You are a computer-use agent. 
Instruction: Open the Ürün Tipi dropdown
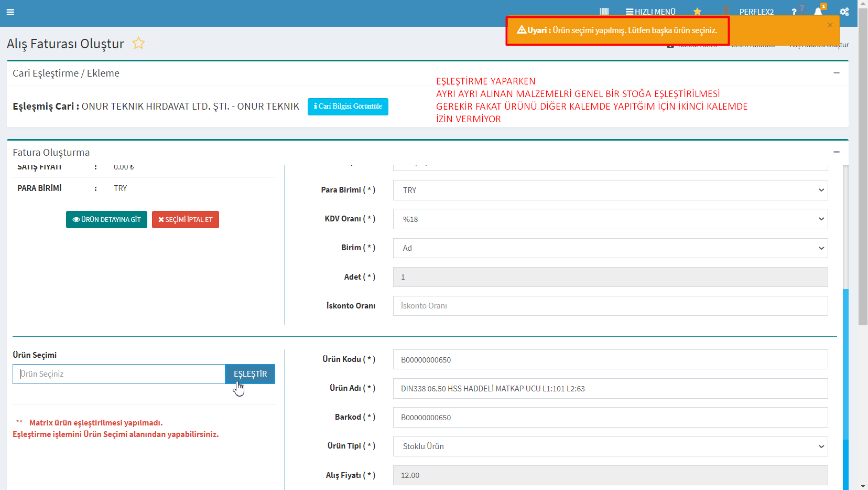click(x=610, y=446)
